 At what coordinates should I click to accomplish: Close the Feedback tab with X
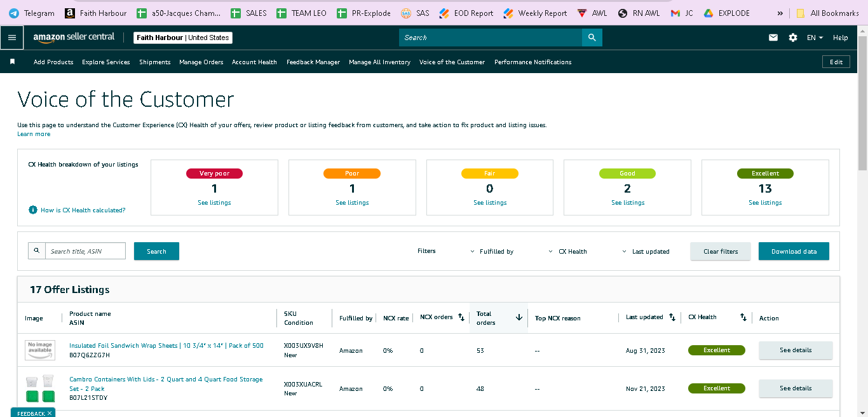pos(50,413)
